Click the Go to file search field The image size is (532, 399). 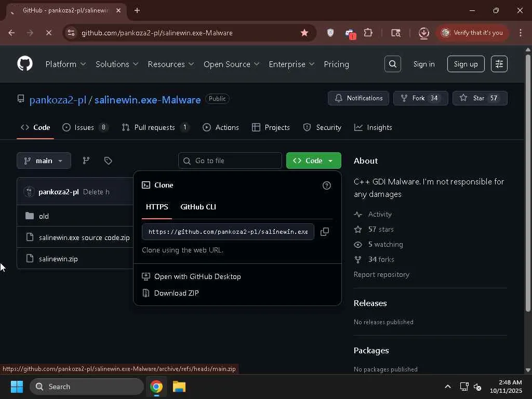(230, 161)
